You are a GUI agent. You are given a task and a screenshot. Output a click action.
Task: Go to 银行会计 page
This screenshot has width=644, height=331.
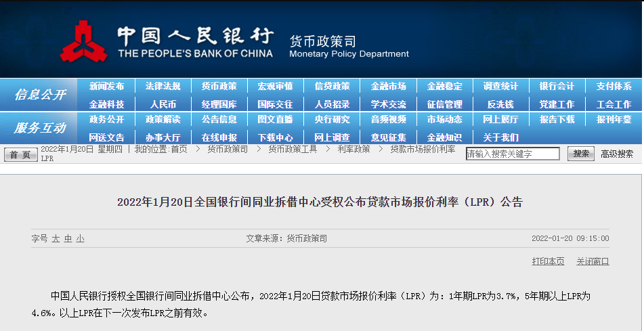(x=557, y=86)
